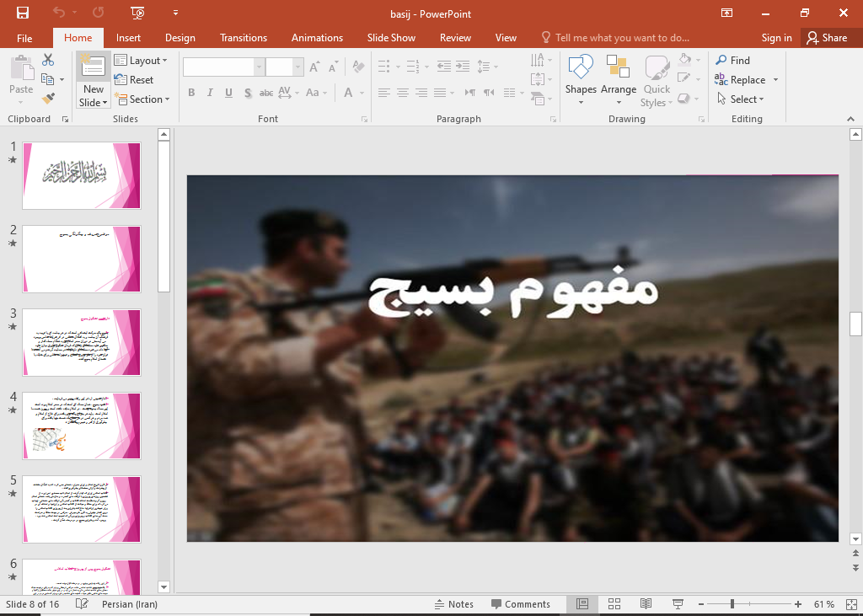Click the Find magnifier button
Image resolution: width=863 pixels, height=616 pixels.
(732, 61)
